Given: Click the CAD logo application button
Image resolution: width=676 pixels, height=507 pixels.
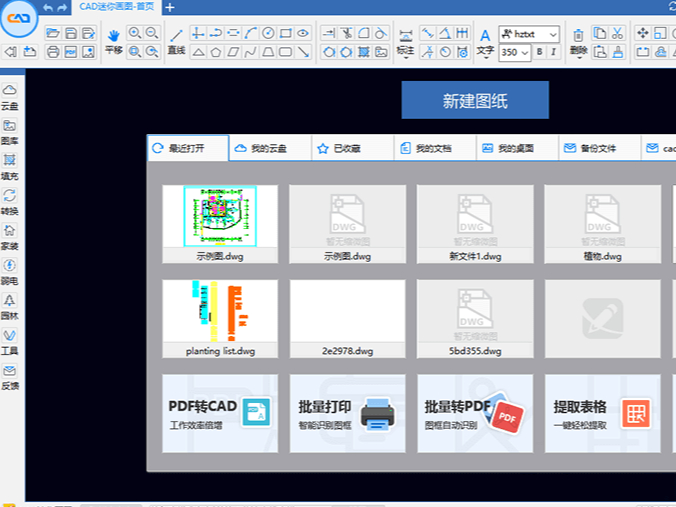Looking at the screenshot, I should click(18, 18).
